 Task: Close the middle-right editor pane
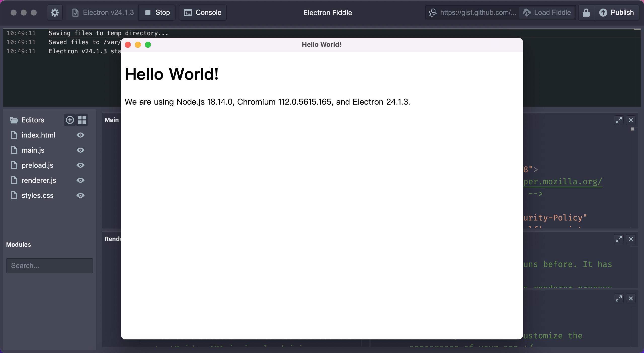[x=631, y=239]
